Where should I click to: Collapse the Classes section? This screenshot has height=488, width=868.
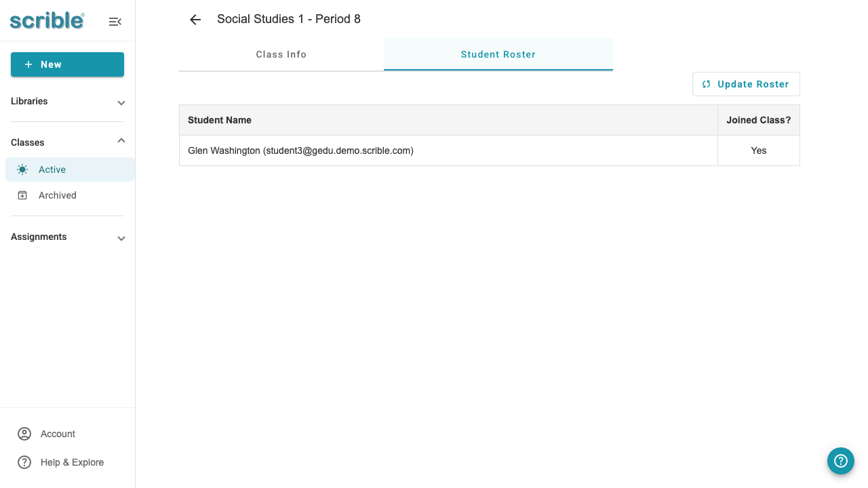point(121,141)
